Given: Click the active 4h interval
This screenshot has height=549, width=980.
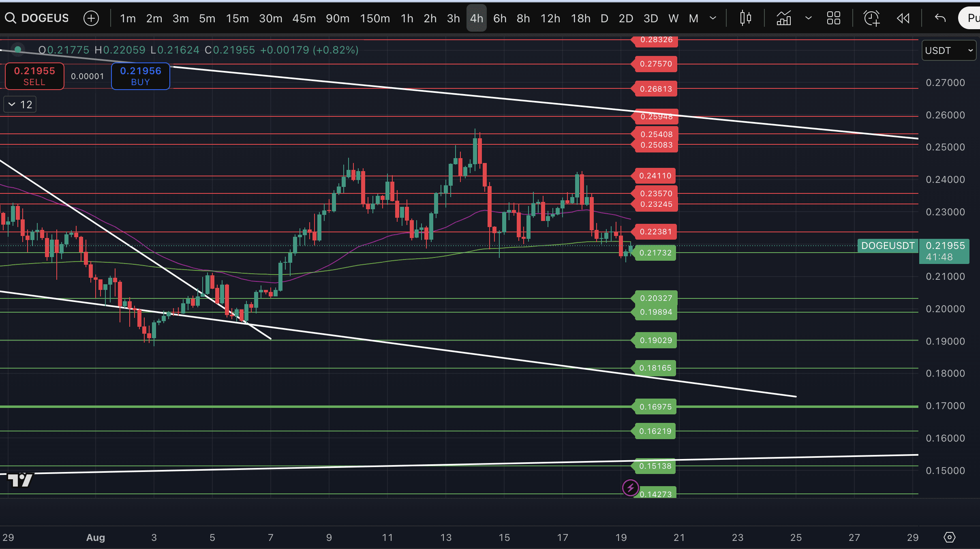Looking at the screenshot, I should (477, 18).
